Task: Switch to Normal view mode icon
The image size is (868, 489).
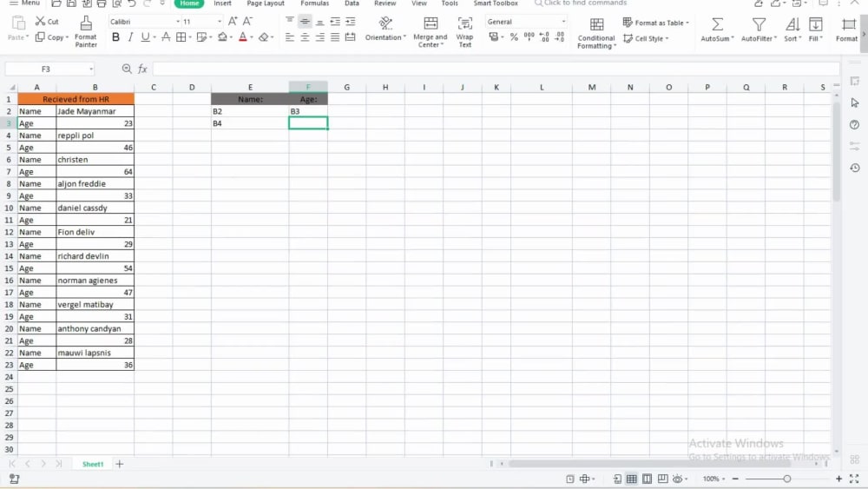Action: 632,479
